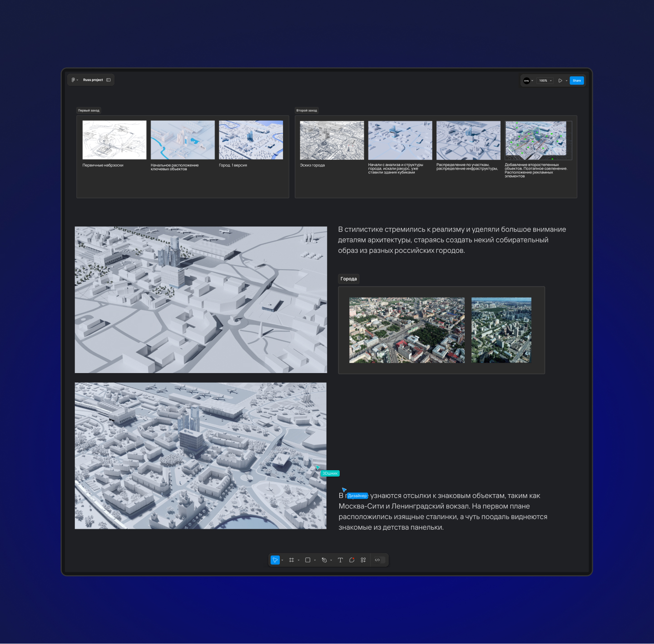This screenshot has height=644, width=654.
Task: Click the Город. 1 версия caption
Action: click(233, 165)
